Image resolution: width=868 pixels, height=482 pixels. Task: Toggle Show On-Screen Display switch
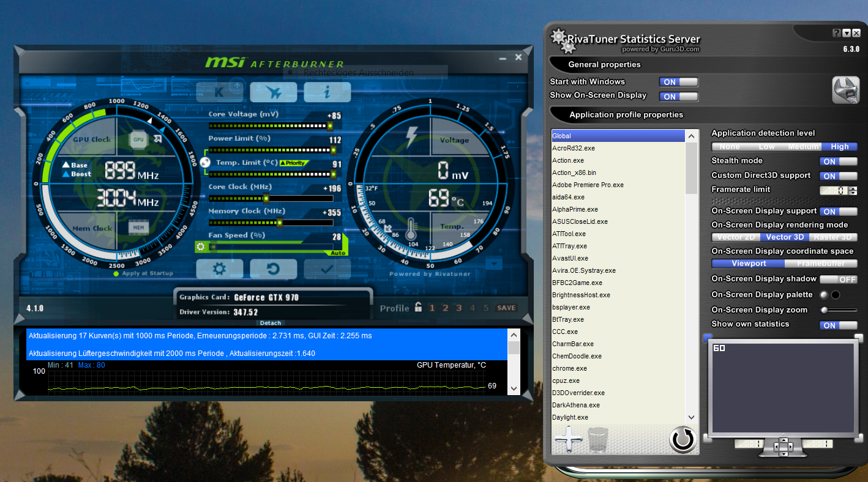(678, 97)
